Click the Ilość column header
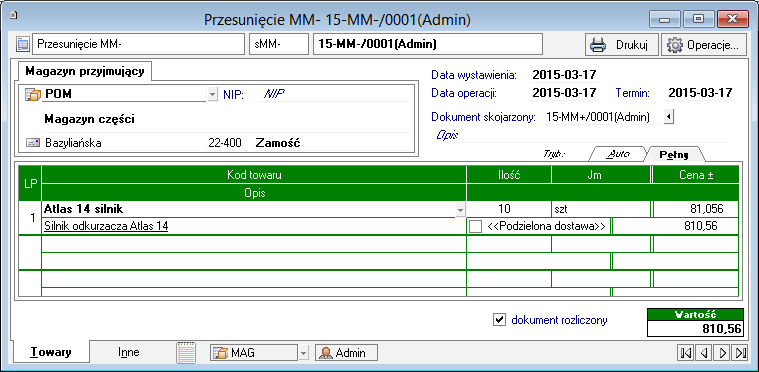Image resolution: width=759 pixels, height=372 pixels. click(x=509, y=175)
